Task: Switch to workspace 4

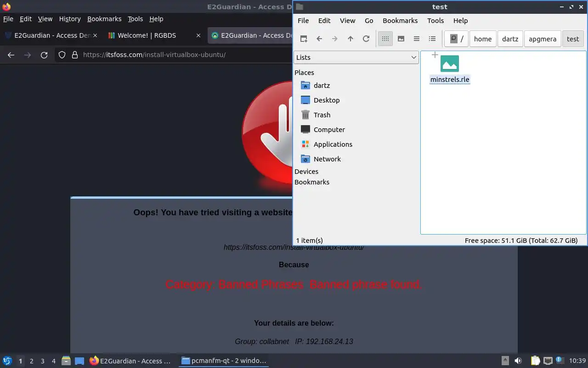Action: point(53,361)
